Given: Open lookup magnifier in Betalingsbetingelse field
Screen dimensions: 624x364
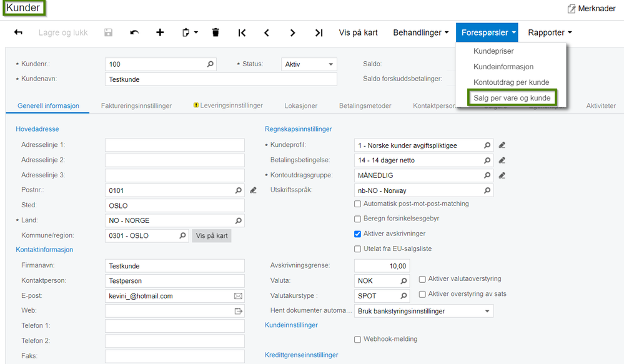Looking at the screenshot, I should point(487,160).
